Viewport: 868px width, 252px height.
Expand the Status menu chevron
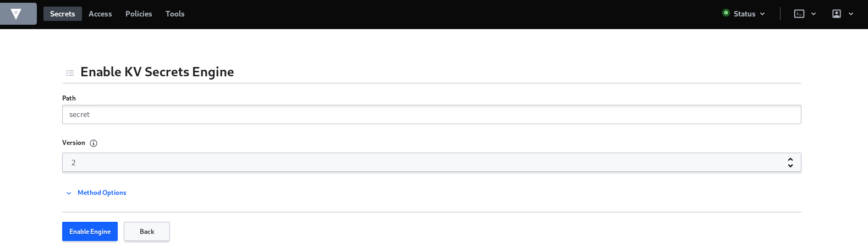tap(762, 14)
